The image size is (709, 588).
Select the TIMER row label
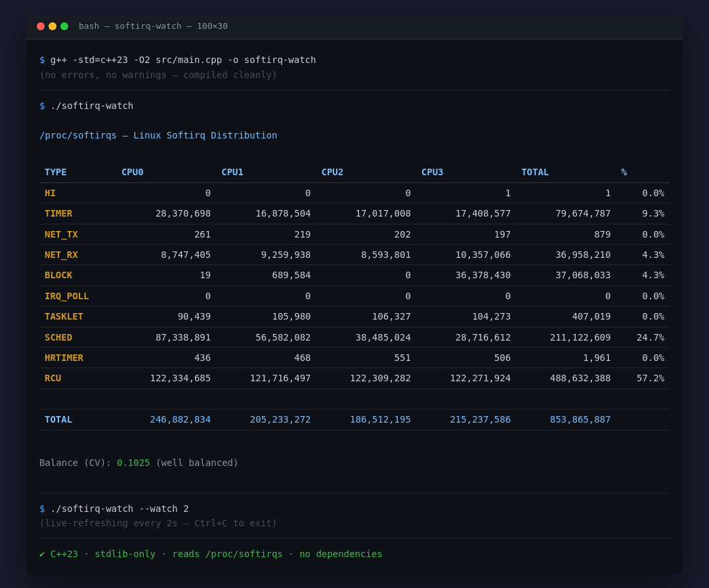[58, 213]
